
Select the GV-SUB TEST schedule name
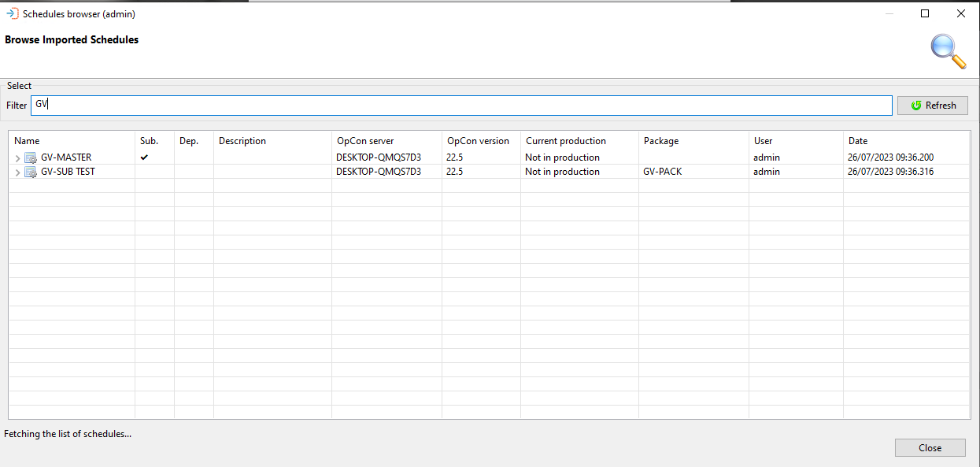[68, 172]
